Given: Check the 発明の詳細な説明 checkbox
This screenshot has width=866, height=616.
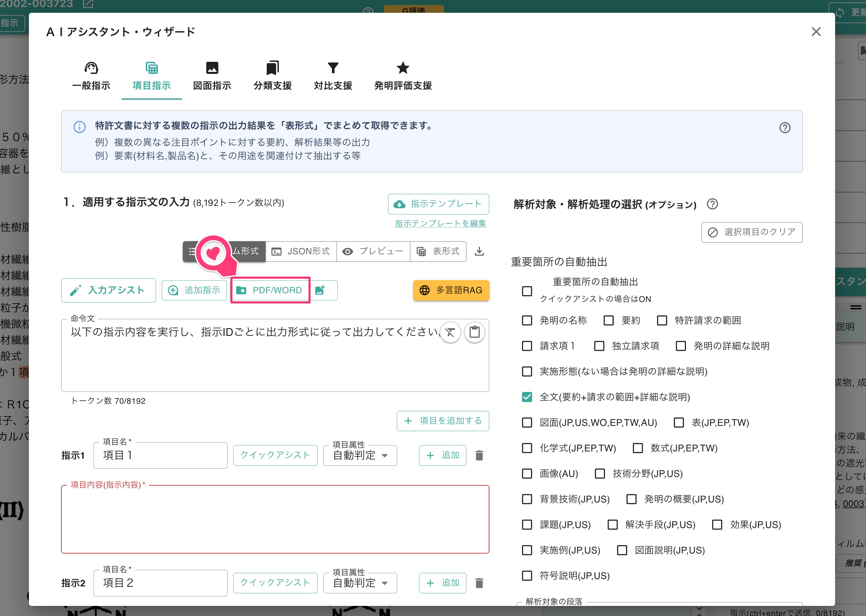Looking at the screenshot, I should point(681,346).
